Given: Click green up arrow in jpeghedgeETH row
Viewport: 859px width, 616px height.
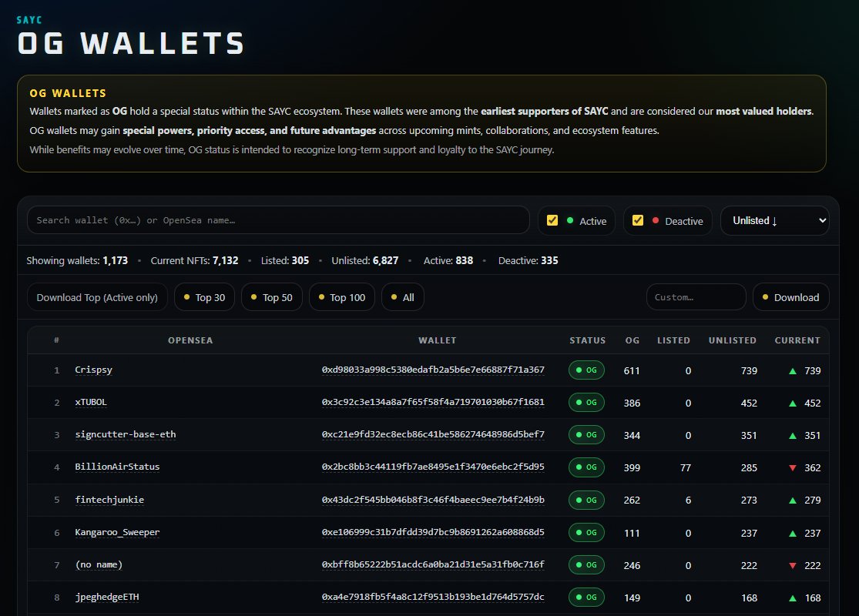Looking at the screenshot, I should click(x=792, y=598).
